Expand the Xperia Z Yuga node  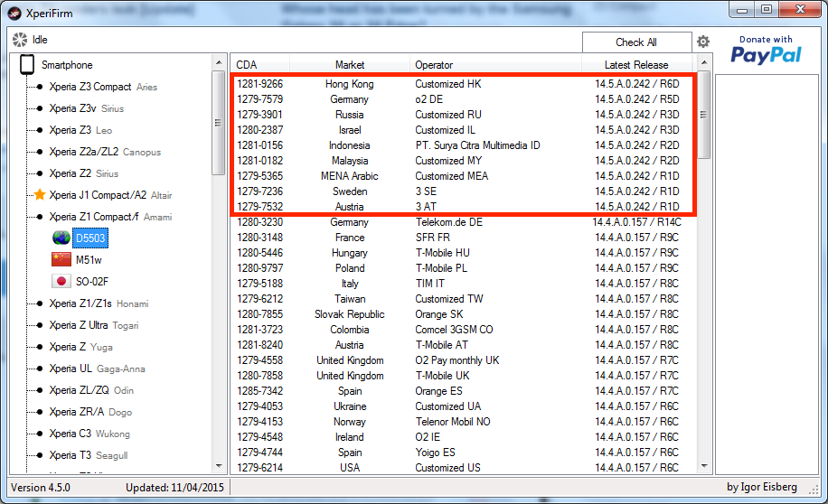(40, 347)
